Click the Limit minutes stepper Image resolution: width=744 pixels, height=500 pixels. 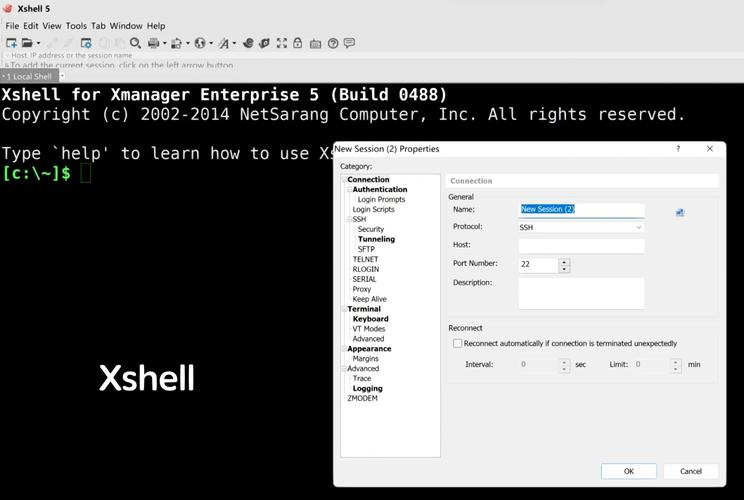676,365
